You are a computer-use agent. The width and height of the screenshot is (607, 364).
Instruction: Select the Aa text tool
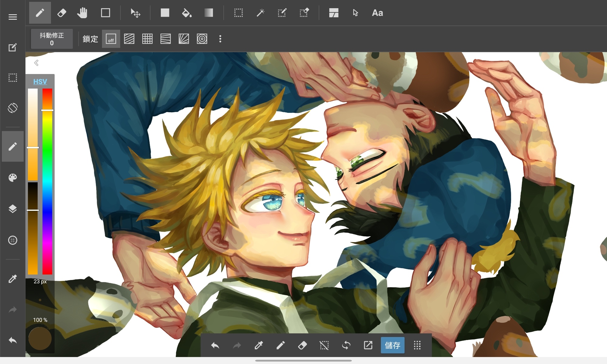point(377,13)
